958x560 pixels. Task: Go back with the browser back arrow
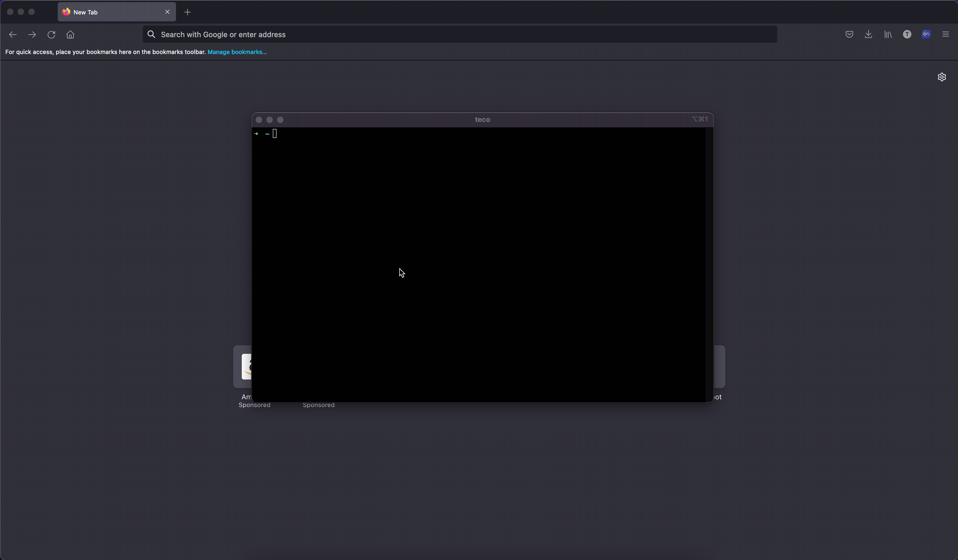(13, 34)
